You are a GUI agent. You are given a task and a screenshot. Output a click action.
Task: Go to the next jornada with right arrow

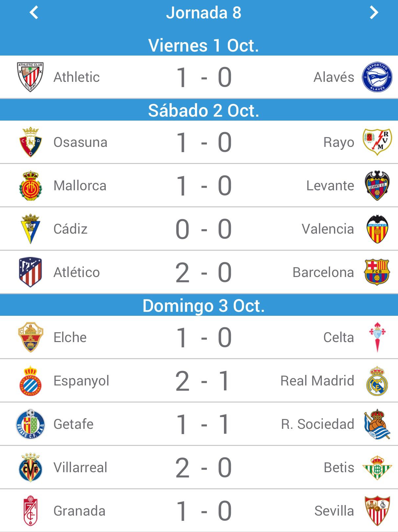point(374,13)
